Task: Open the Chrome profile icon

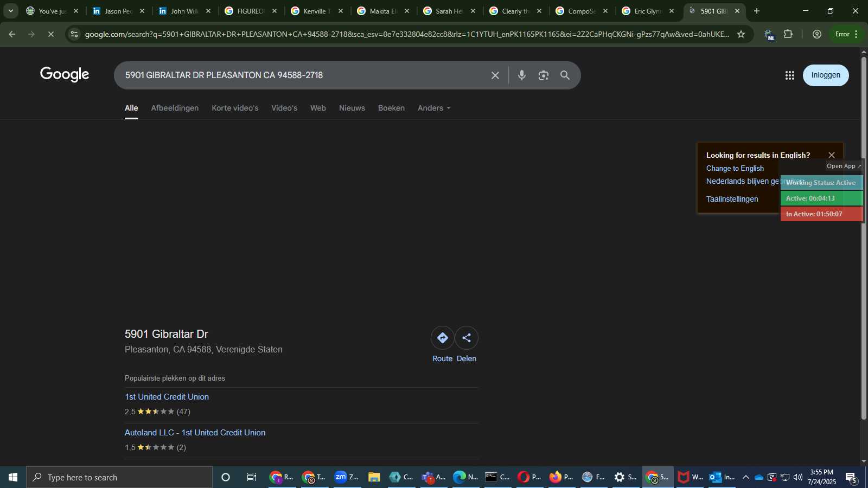Action: (816, 34)
